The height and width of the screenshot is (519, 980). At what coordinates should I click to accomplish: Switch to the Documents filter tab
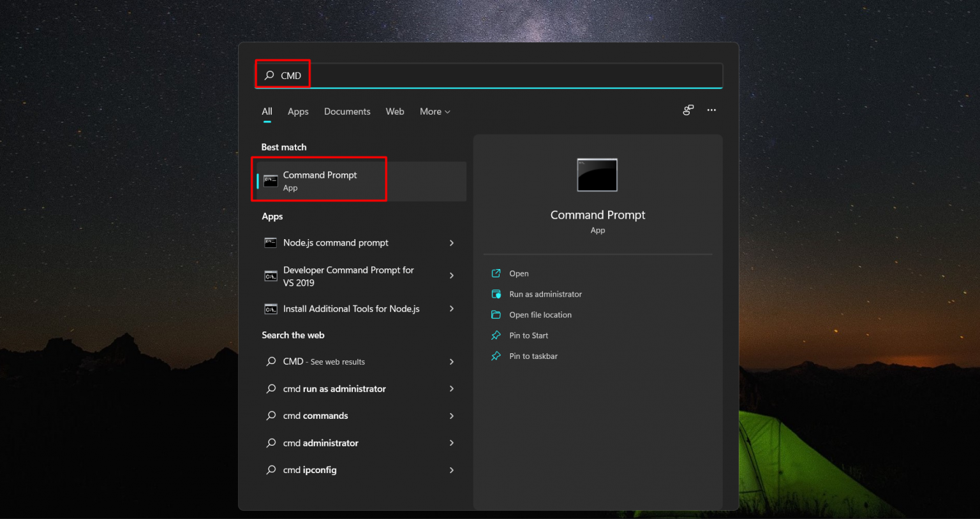pos(347,112)
